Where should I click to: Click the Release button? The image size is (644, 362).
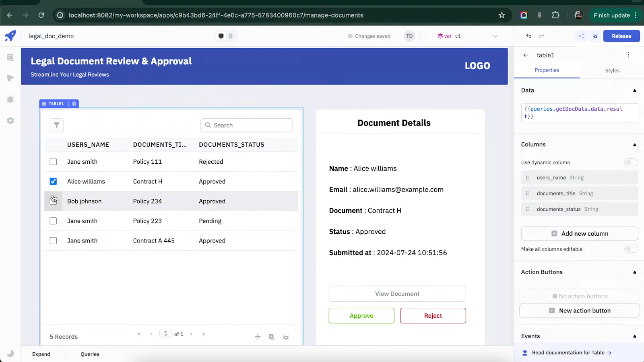point(621,36)
